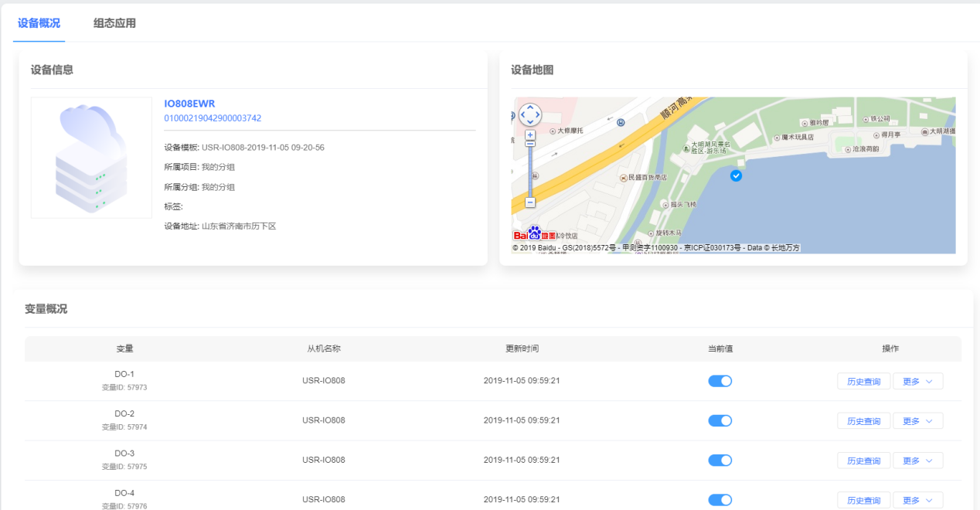This screenshot has width=980, height=510.
Task: Click the 魔术玩具店 place marker
Action: 777,137
